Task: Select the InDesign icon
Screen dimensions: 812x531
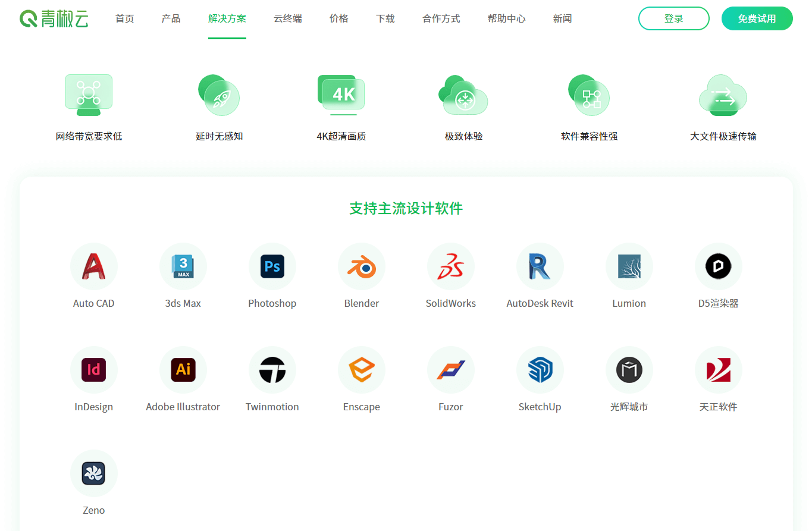Action: point(94,370)
